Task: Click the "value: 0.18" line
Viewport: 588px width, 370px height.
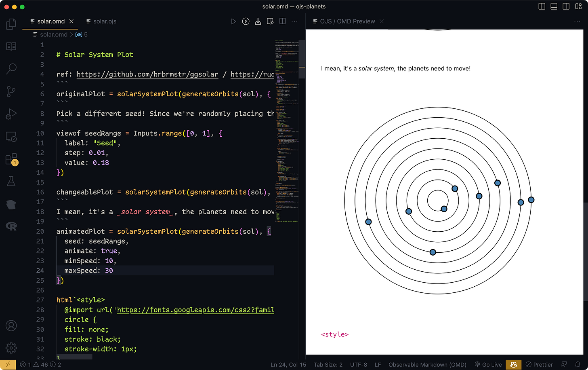Action: click(x=87, y=163)
